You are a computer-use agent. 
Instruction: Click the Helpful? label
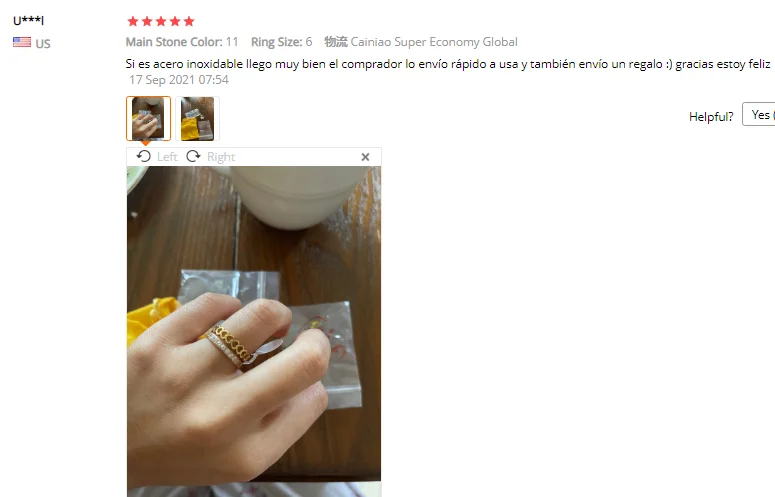(711, 117)
